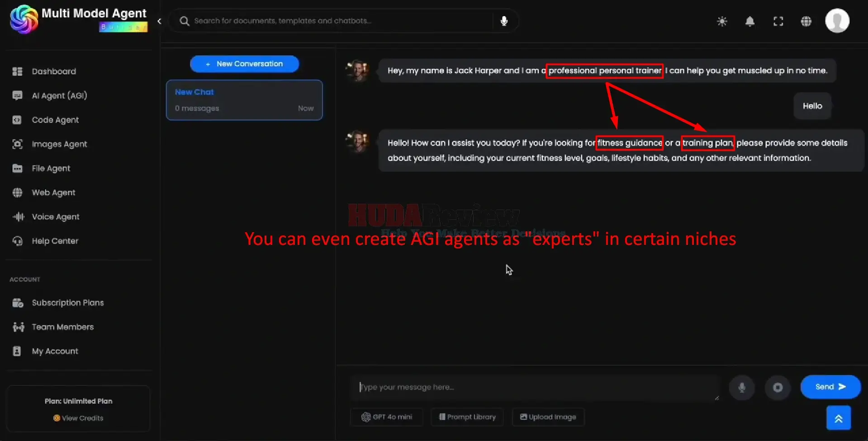Click the AI Agent chat icon
The height and width of the screenshot is (441, 868).
point(17,95)
